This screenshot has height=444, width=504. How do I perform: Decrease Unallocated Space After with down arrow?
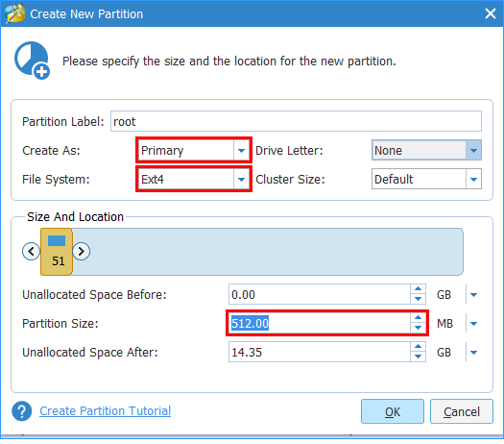[418, 357]
